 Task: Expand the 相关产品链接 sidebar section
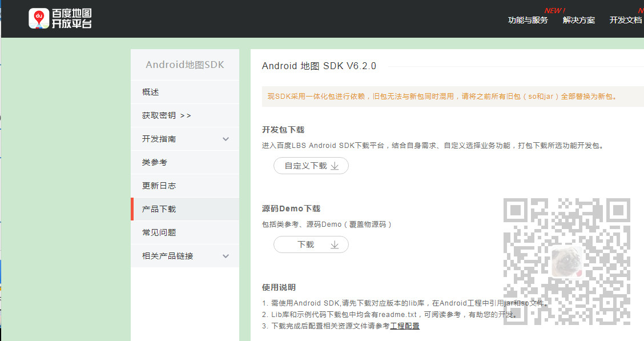point(184,255)
